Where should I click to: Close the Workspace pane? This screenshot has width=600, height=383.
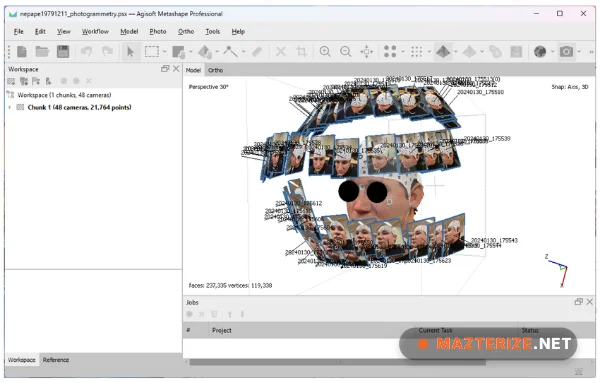pyautogui.click(x=176, y=69)
